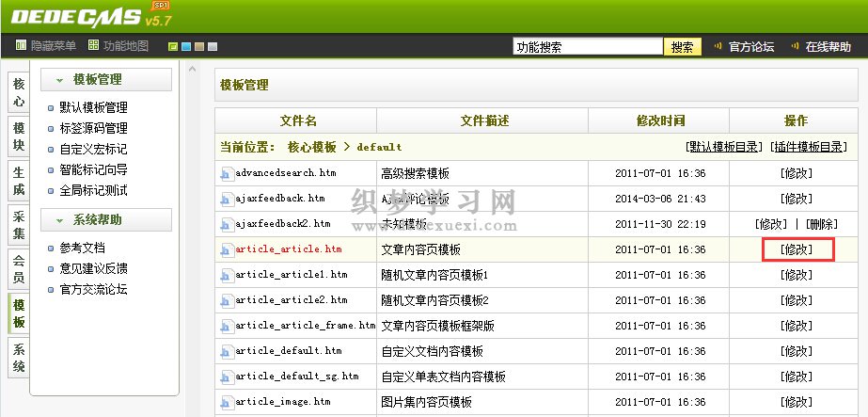Click 修改 for article_article.htm

pyautogui.click(x=797, y=249)
